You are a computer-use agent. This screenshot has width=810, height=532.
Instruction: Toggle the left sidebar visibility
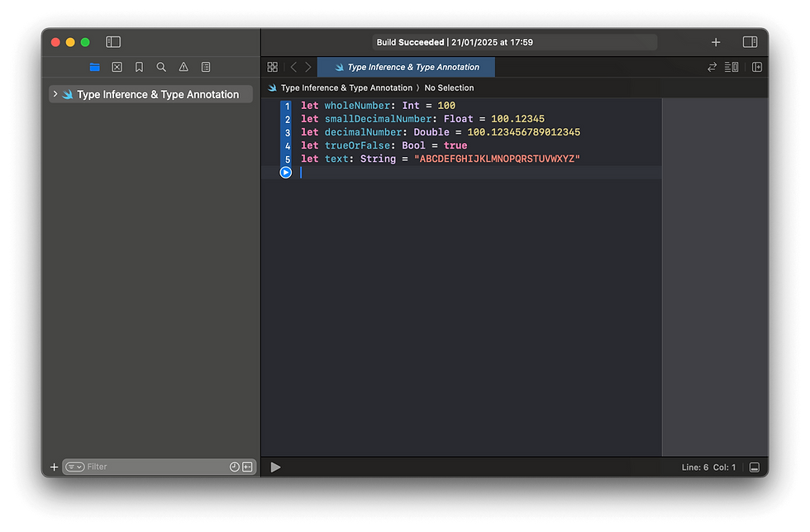112,41
